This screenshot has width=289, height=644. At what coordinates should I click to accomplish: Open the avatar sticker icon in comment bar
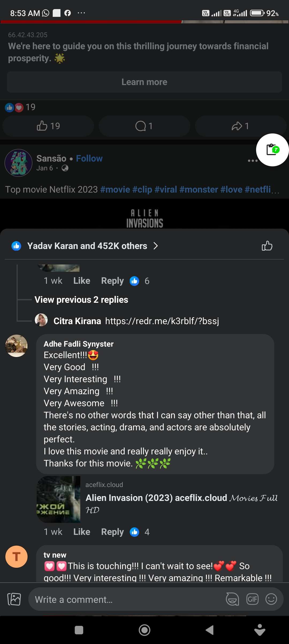[232, 599]
